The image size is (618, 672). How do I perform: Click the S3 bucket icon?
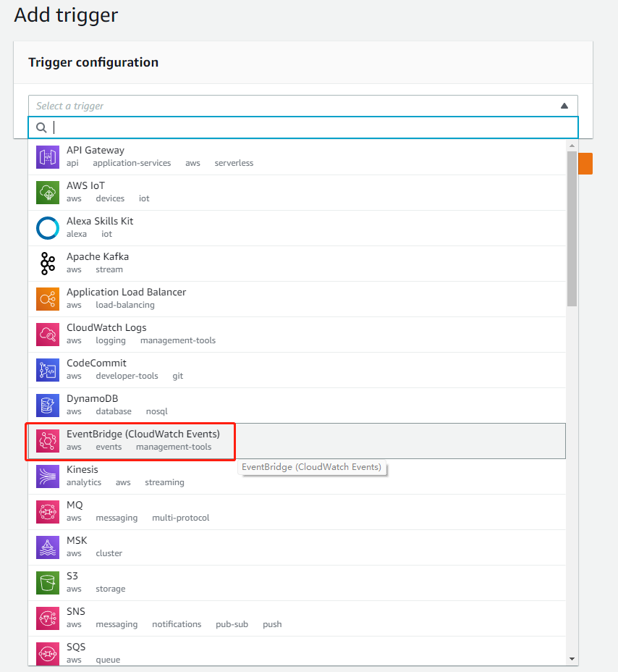click(x=48, y=582)
